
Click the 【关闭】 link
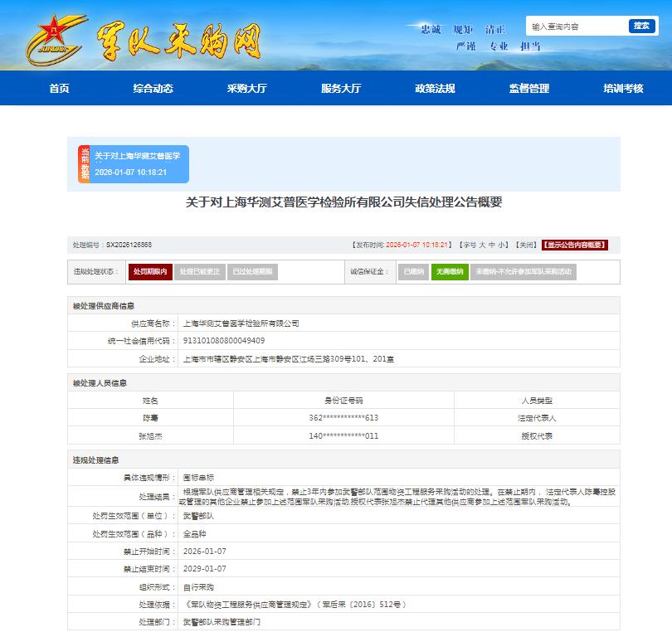(526, 245)
